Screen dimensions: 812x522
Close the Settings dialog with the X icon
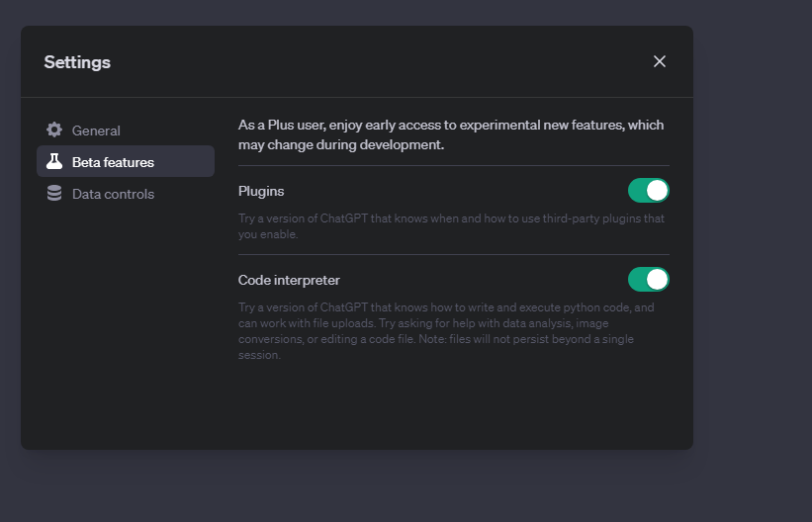(660, 61)
